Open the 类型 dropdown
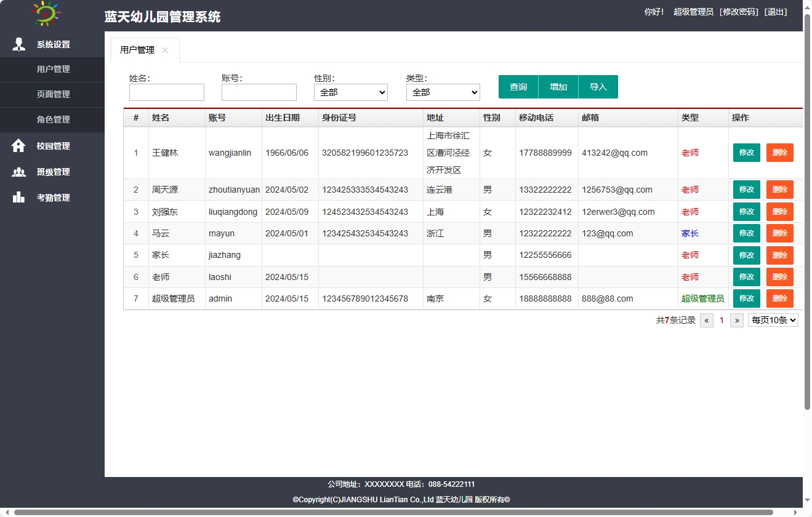The width and height of the screenshot is (812, 517). point(443,92)
